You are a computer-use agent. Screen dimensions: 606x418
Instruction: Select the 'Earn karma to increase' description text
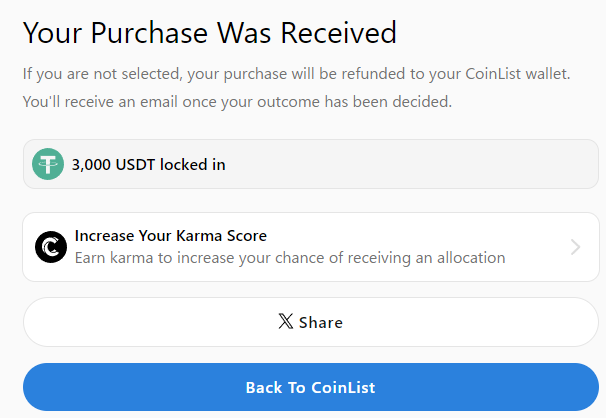290,258
